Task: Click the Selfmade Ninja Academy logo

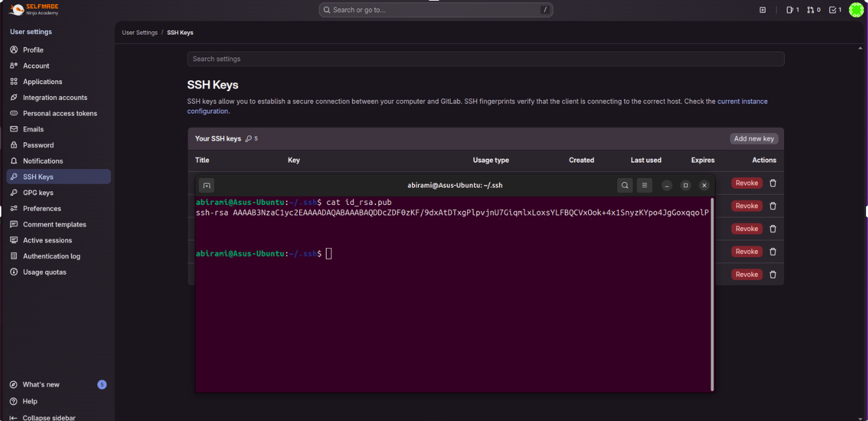Action: [x=34, y=9]
